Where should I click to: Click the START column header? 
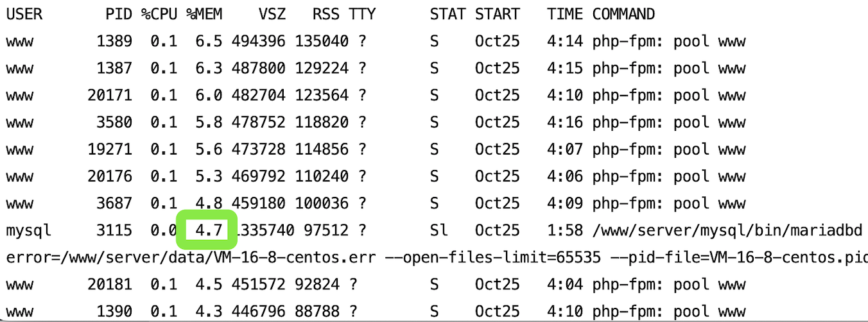click(x=498, y=14)
